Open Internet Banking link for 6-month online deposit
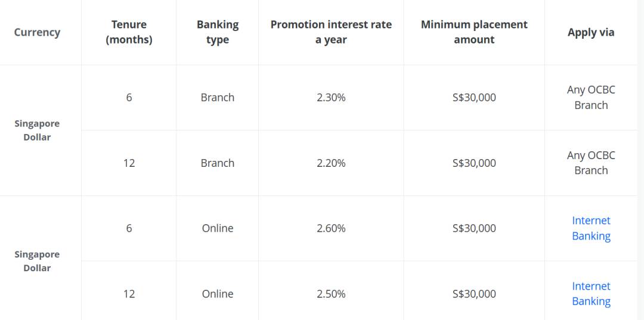 tap(591, 228)
